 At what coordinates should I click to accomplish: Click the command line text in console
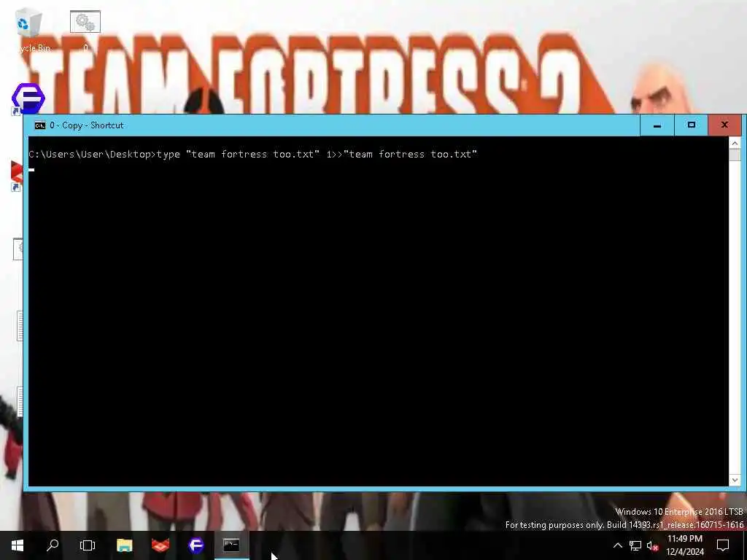(252, 155)
